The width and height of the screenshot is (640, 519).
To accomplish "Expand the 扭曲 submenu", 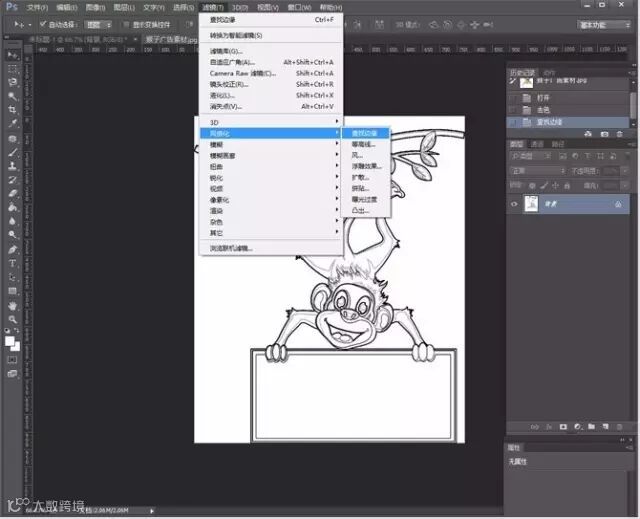I will tap(271, 166).
